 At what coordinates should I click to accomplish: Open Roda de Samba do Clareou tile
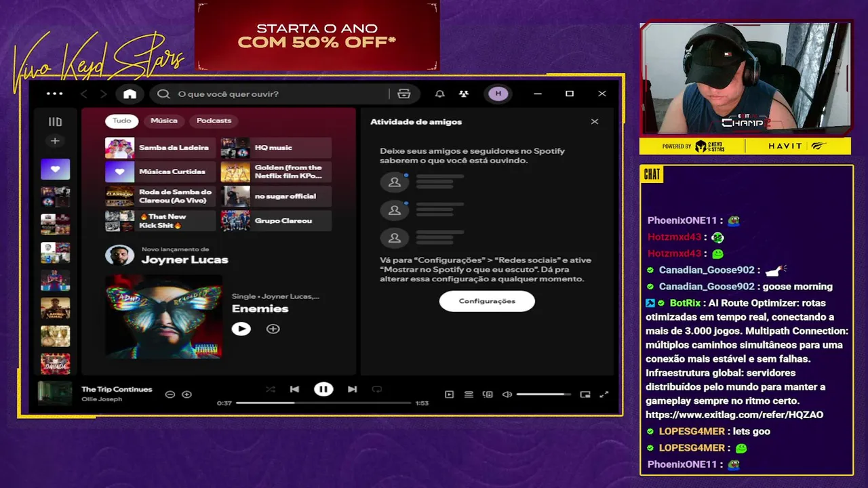[x=160, y=197]
